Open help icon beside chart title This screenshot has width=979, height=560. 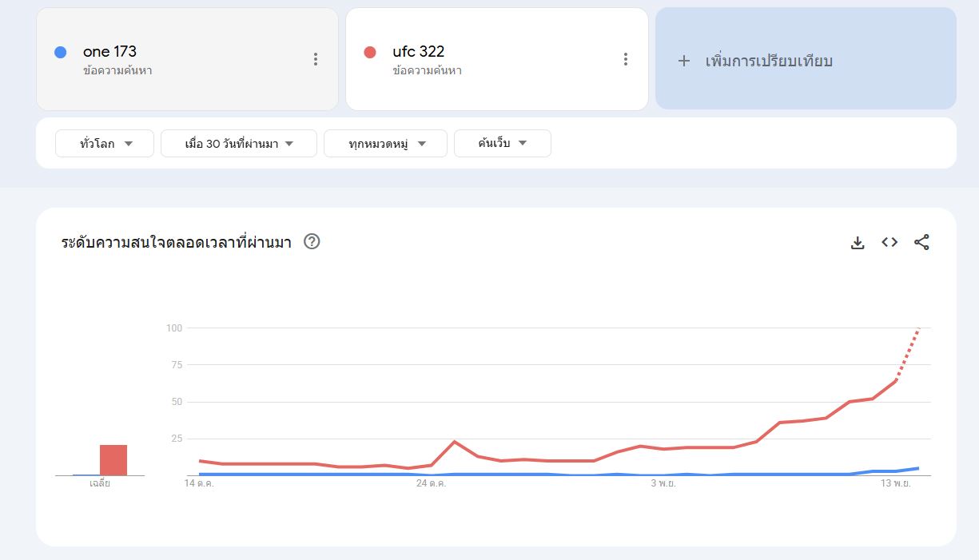[312, 242]
